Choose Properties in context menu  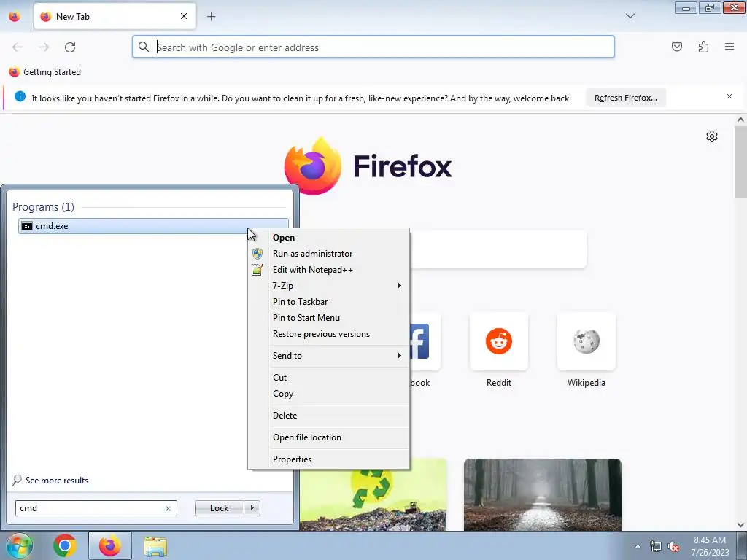point(329,459)
